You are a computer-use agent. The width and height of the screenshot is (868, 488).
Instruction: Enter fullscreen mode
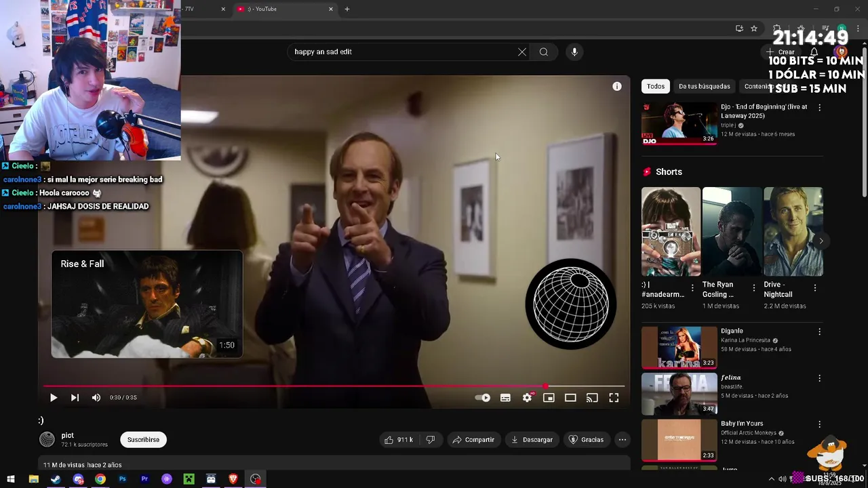(x=614, y=398)
